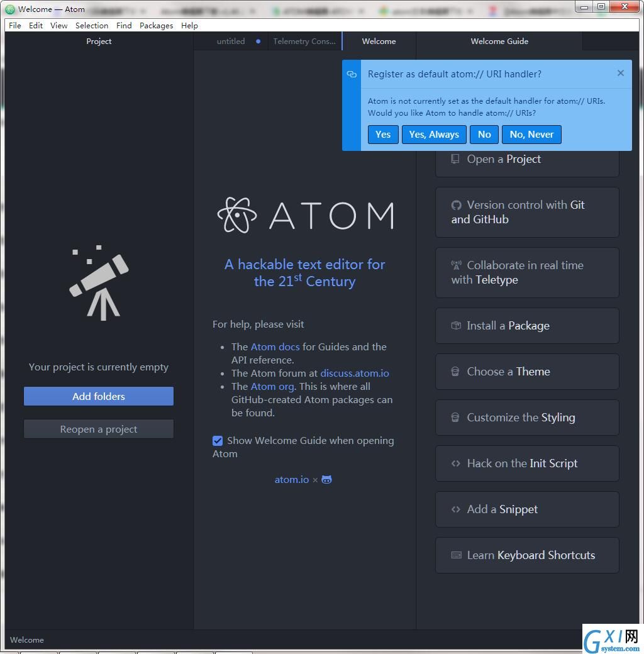Click Yes in the URI handler prompt

pos(383,135)
